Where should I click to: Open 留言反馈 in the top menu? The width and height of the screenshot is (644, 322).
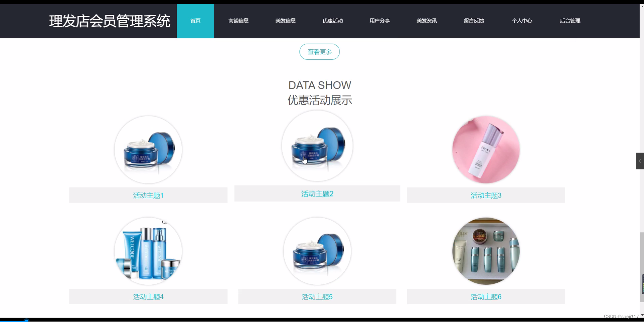[474, 21]
